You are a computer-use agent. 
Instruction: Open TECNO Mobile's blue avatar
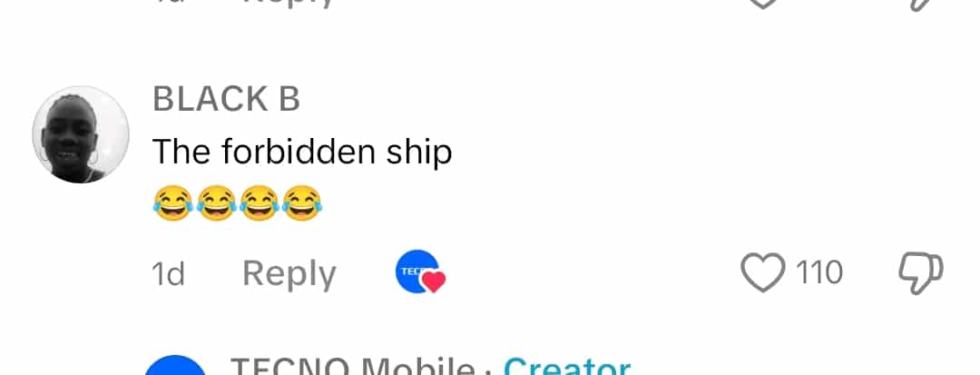[x=176, y=366]
